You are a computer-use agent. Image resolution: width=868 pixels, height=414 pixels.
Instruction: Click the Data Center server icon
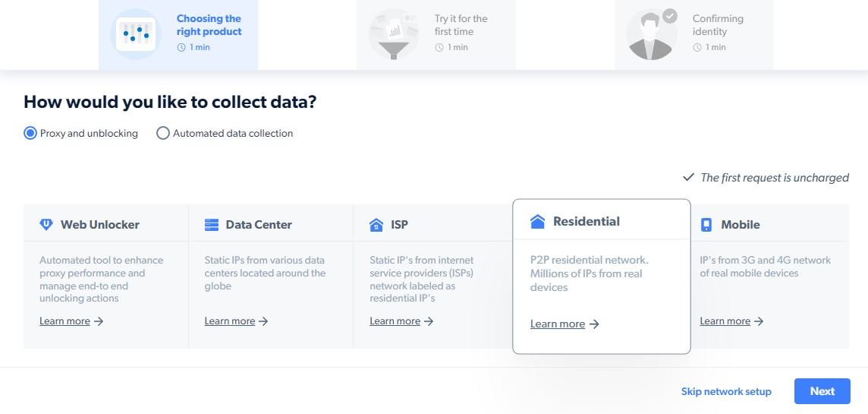pos(212,225)
